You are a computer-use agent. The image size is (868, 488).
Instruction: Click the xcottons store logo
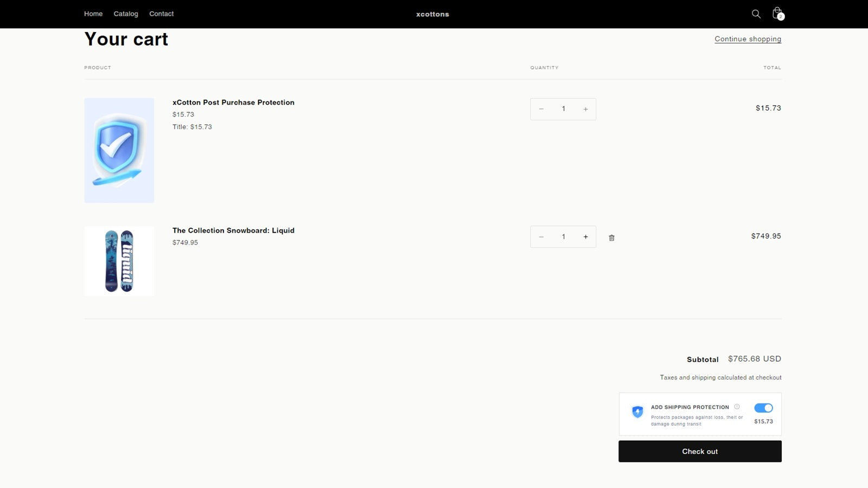pos(432,14)
